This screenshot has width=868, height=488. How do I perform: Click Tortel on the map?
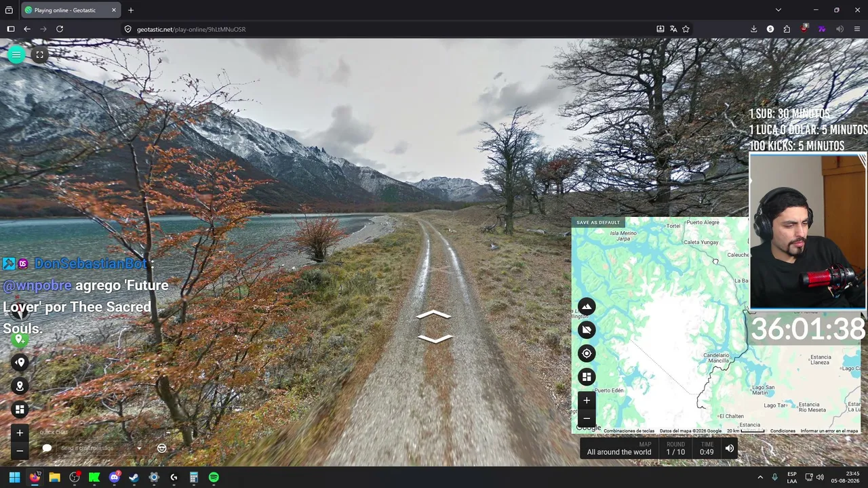[673, 226]
